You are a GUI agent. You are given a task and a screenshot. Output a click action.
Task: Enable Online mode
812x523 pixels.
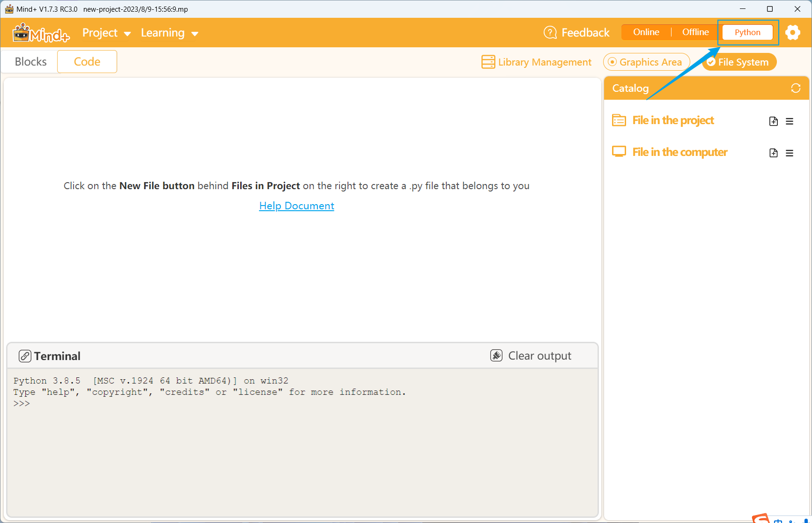tap(646, 32)
